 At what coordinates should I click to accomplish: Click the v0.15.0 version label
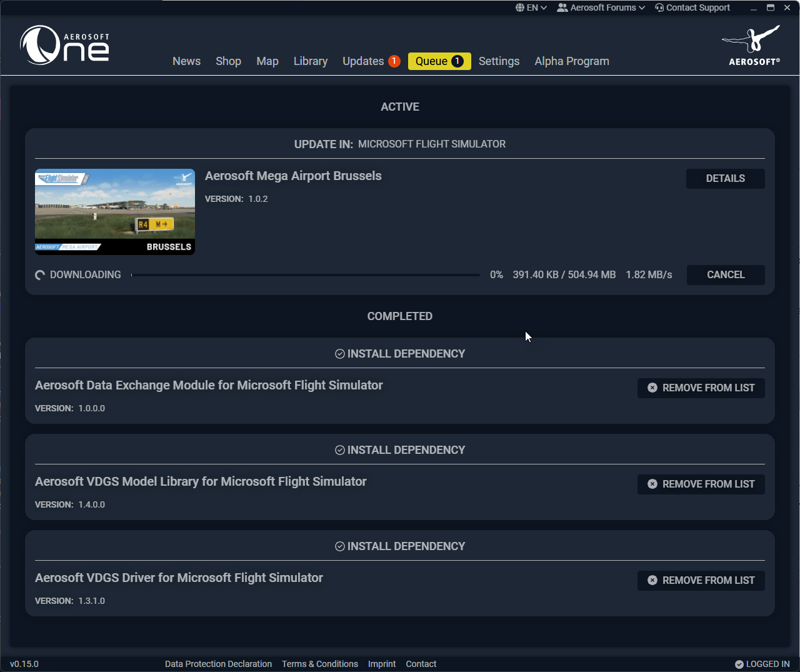(24, 664)
